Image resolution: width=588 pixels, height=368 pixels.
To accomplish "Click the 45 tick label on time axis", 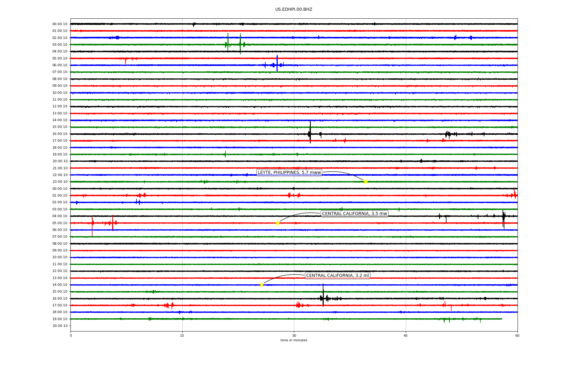I will tap(406, 335).
